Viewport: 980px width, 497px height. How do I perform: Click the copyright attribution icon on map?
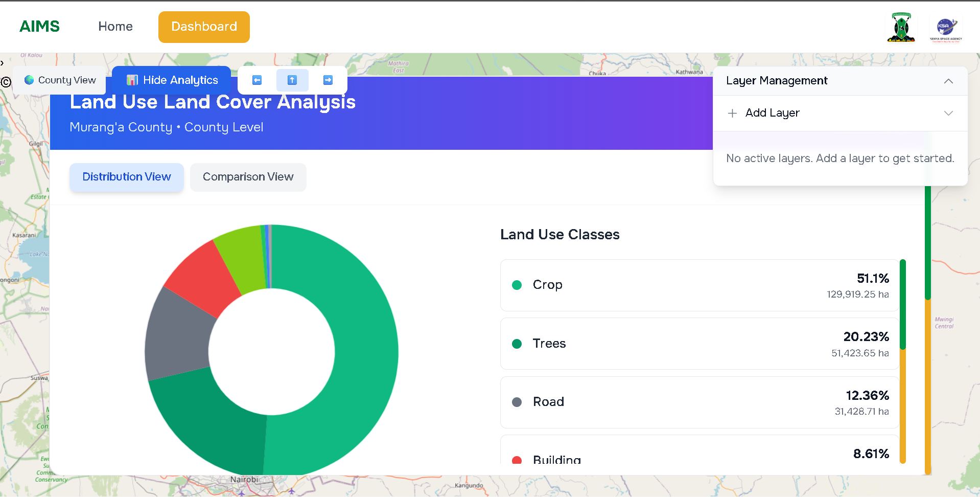coord(6,82)
